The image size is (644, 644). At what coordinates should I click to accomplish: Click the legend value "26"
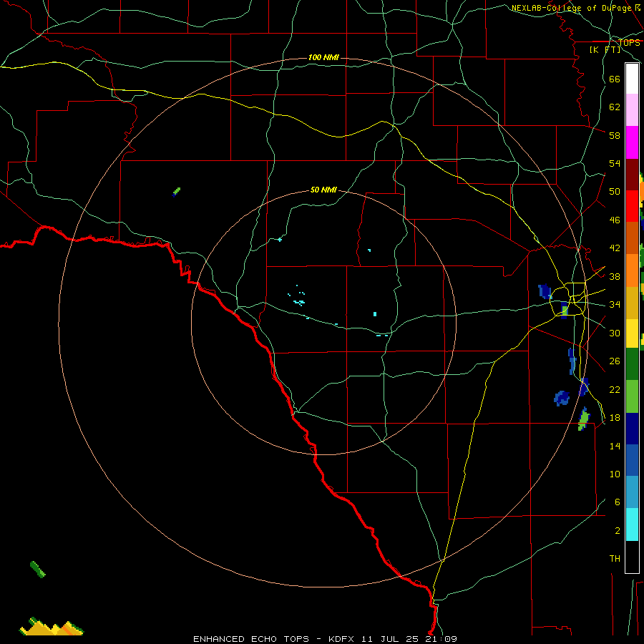[615, 361]
